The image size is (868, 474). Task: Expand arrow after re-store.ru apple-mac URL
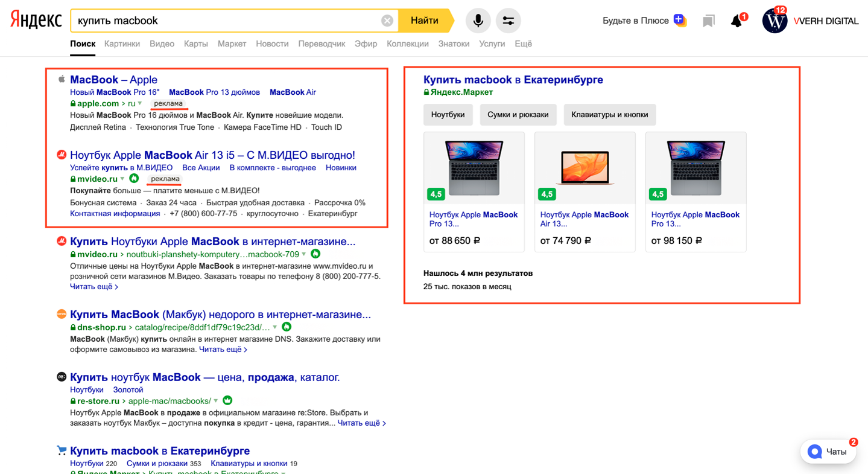[x=215, y=401]
